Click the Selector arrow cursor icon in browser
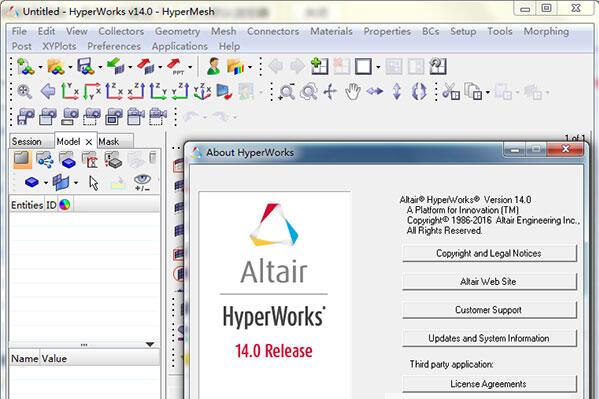The width and height of the screenshot is (599, 399). (94, 183)
